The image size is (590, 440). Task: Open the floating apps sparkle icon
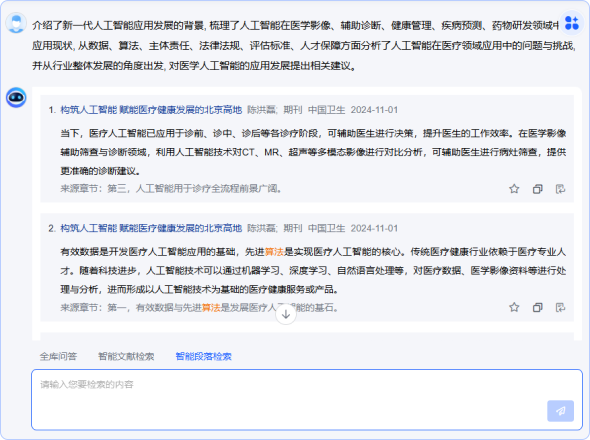tap(572, 23)
